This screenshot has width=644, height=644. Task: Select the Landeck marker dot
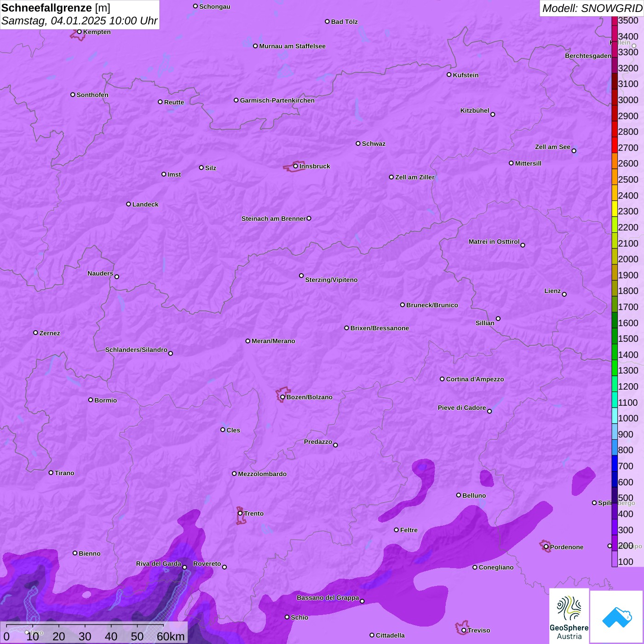coord(128,204)
